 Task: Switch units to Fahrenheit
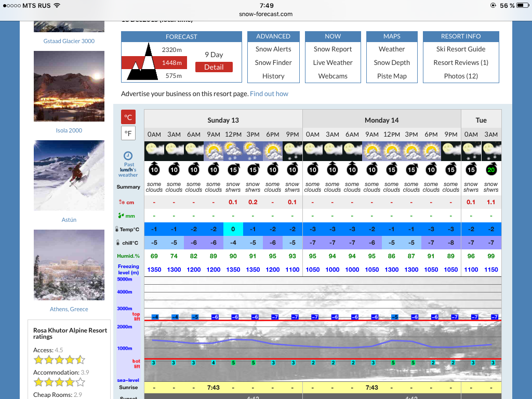pyautogui.click(x=128, y=133)
